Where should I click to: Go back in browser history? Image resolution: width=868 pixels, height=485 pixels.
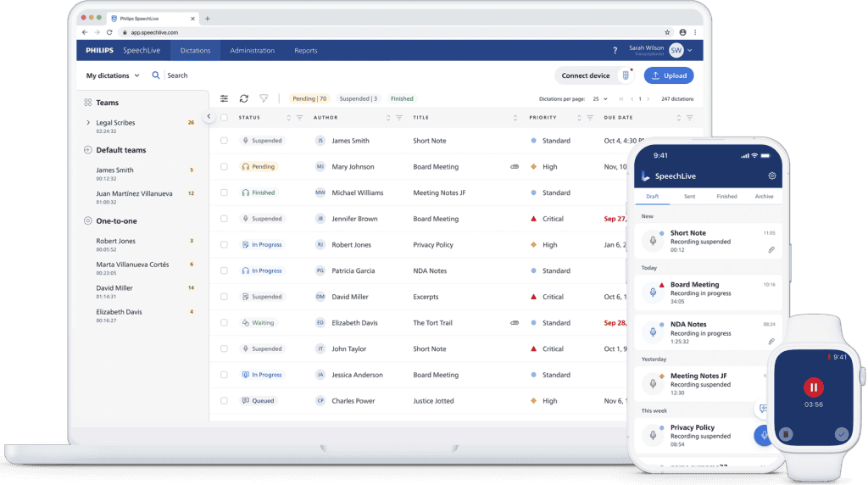tap(85, 32)
